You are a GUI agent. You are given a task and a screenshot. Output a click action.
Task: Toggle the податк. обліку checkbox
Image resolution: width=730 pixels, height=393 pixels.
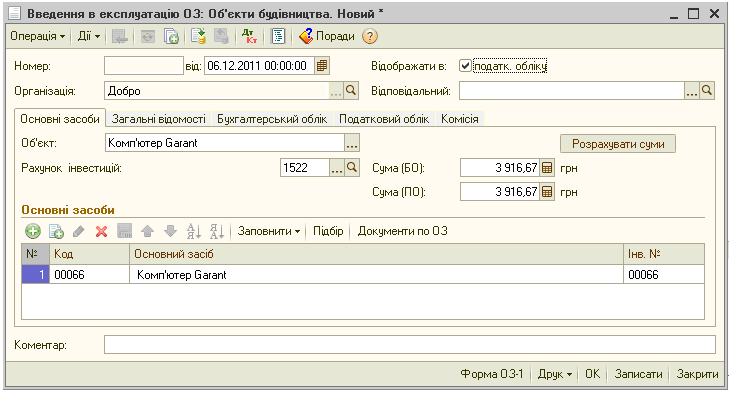pyautogui.click(x=465, y=66)
